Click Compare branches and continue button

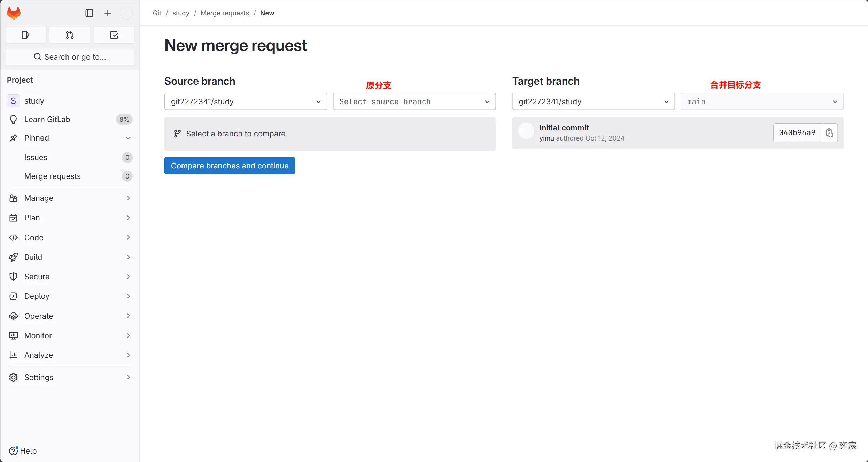pyautogui.click(x=230, y=166)
